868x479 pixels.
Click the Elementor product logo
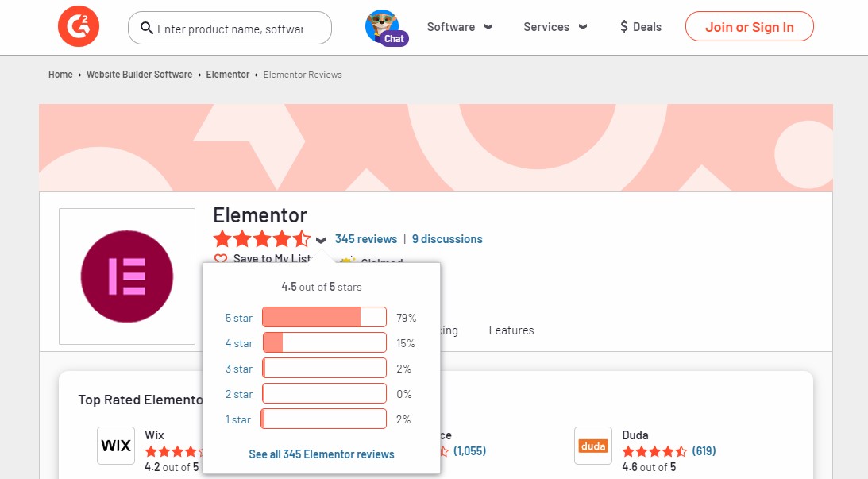tap(127, 276)
